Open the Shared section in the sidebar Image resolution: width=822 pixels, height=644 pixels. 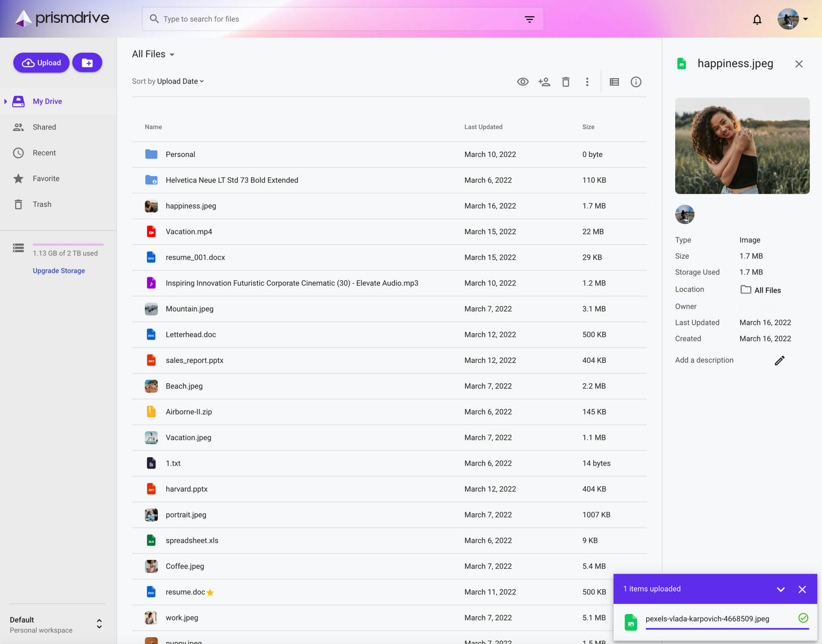point(44,127)
